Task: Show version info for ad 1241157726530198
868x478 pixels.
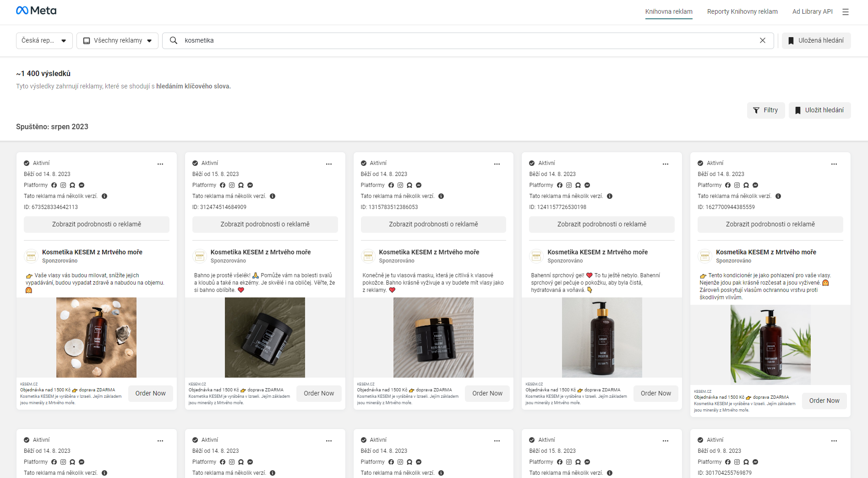Action: (x=610, y=196)
